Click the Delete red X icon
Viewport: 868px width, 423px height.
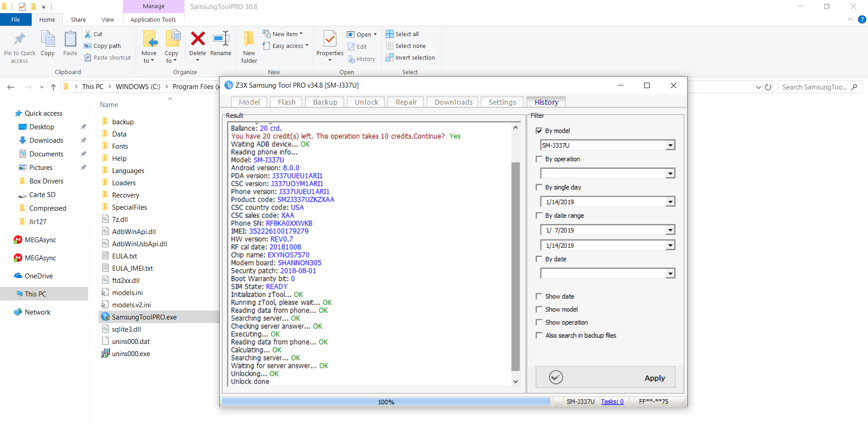[x=198, y=39]
